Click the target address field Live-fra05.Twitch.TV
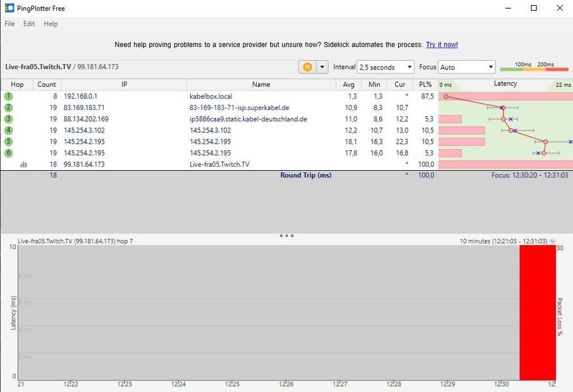 pos(150,67)
